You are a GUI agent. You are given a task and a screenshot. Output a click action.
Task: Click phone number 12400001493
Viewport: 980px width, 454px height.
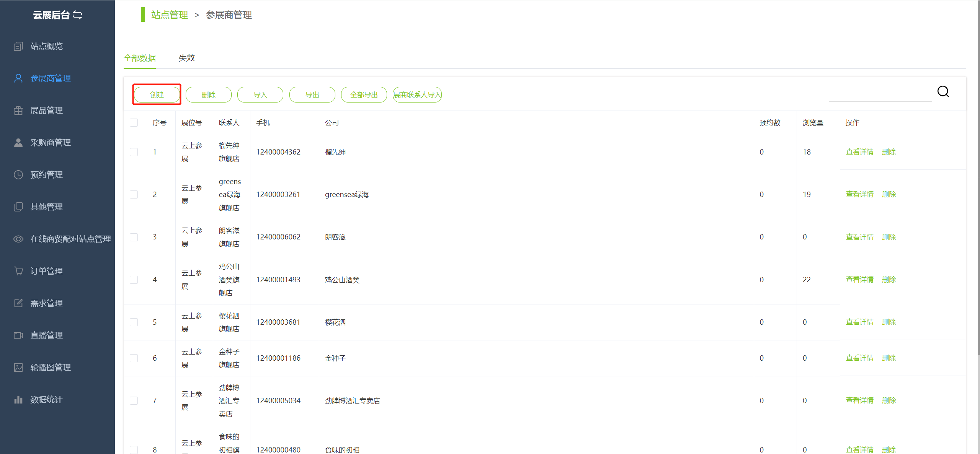[x=278, y=280]
